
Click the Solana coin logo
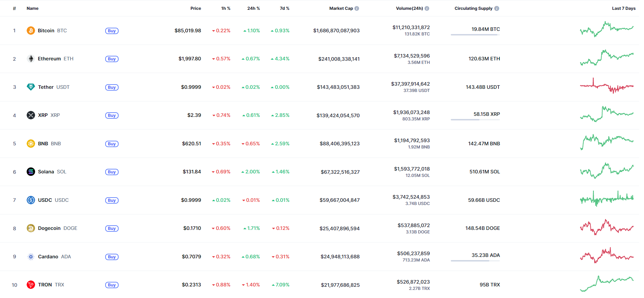31,172
